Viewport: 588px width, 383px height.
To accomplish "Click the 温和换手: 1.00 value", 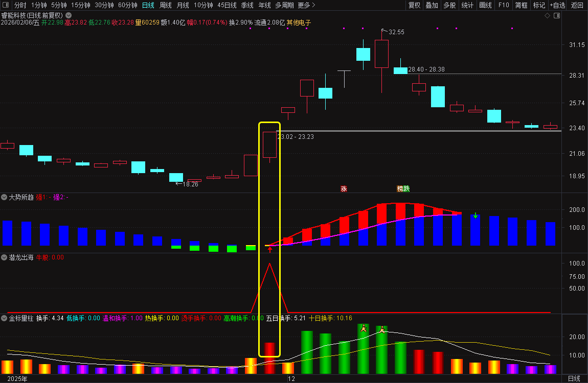I will tap(122, 318).
